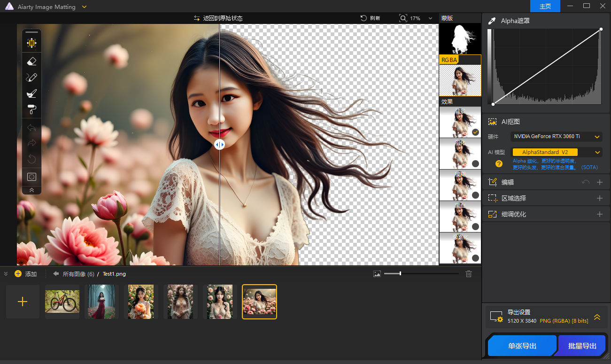Adjust the thumbnail size slider
The height and width of the screenshot is (364, 611).
click(400, 273)
